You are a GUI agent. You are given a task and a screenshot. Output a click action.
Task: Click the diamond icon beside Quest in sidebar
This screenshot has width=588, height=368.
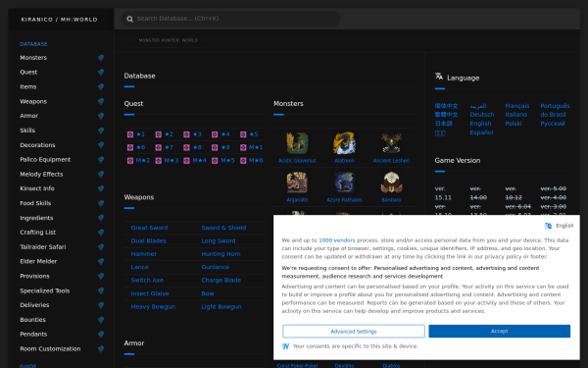coord(101,72)
